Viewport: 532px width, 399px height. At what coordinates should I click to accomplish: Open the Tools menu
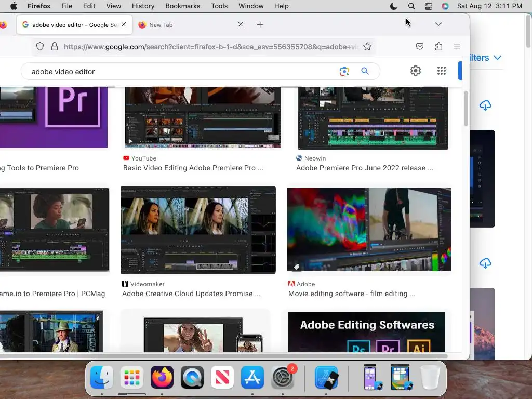click(219, 6)
